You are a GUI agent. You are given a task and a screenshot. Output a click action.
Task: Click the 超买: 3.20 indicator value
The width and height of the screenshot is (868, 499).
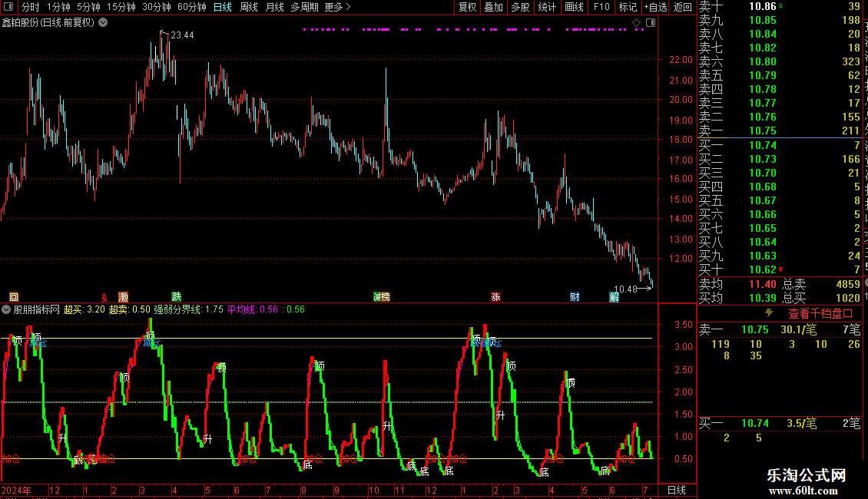[x=84, y=310]
